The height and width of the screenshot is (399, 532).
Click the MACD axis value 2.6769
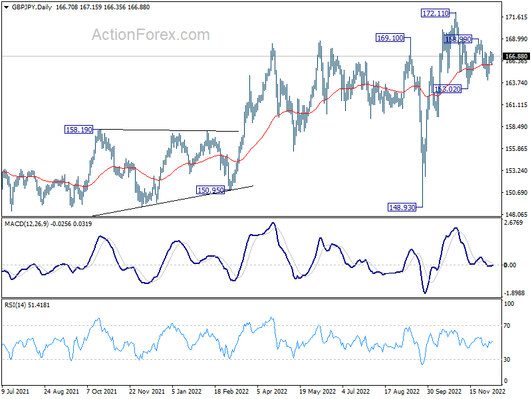click(513, 223)
